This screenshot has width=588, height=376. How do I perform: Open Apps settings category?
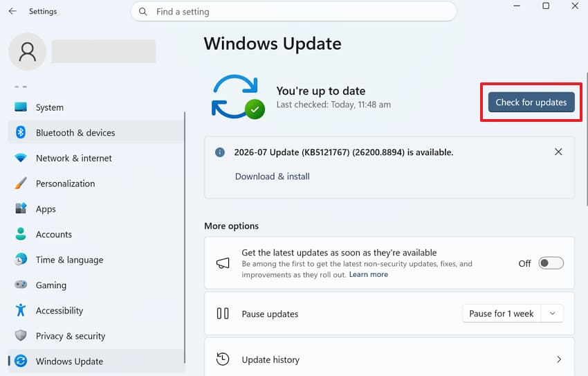[96, 208]
